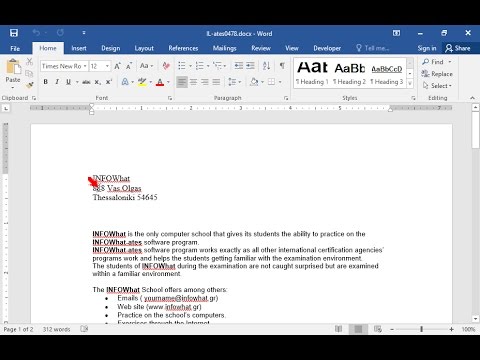The width and height of the screenshot is (480, 360).
Task: Toggle Show/Hide paragraph marks
Action: [282, 66]
